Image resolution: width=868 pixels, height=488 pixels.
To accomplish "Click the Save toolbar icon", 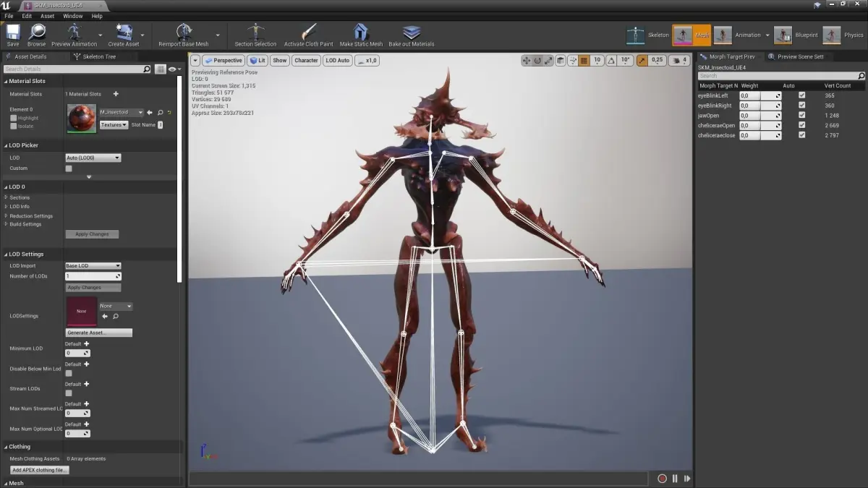I will (x=13, y=32).
